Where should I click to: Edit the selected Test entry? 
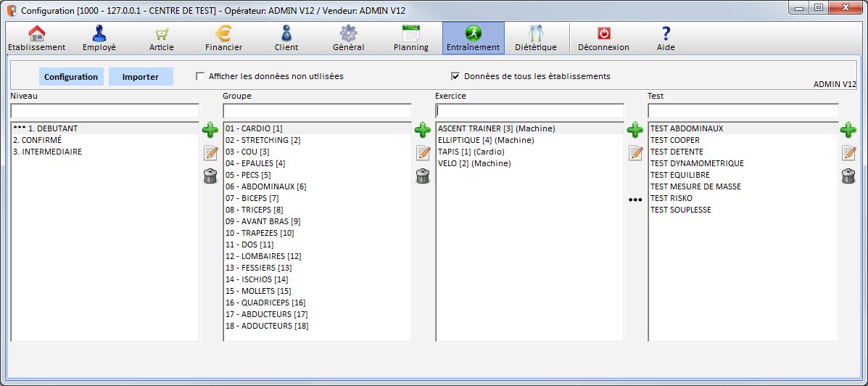coord(848,153)
